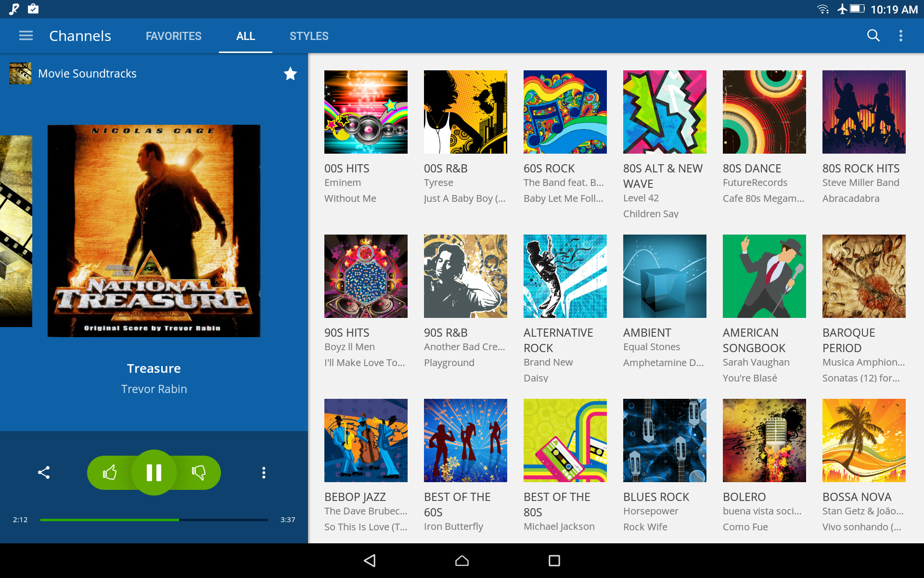The height and width of the screenshot is (578, 924).
Task: Unfavorite the Movie Soundtracks channel star
Action: click(290, 73)
